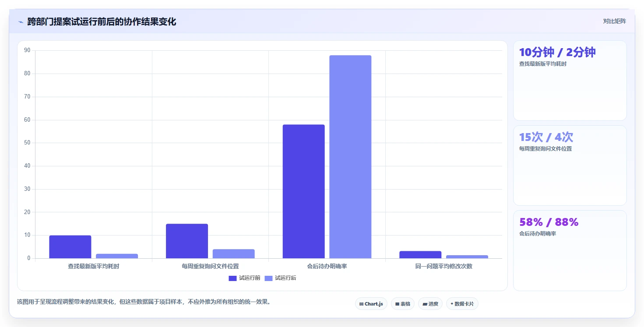644x327 pixels.
Task: Click the 同一问题平均修改次数 x-axis label
Action: 443,266
